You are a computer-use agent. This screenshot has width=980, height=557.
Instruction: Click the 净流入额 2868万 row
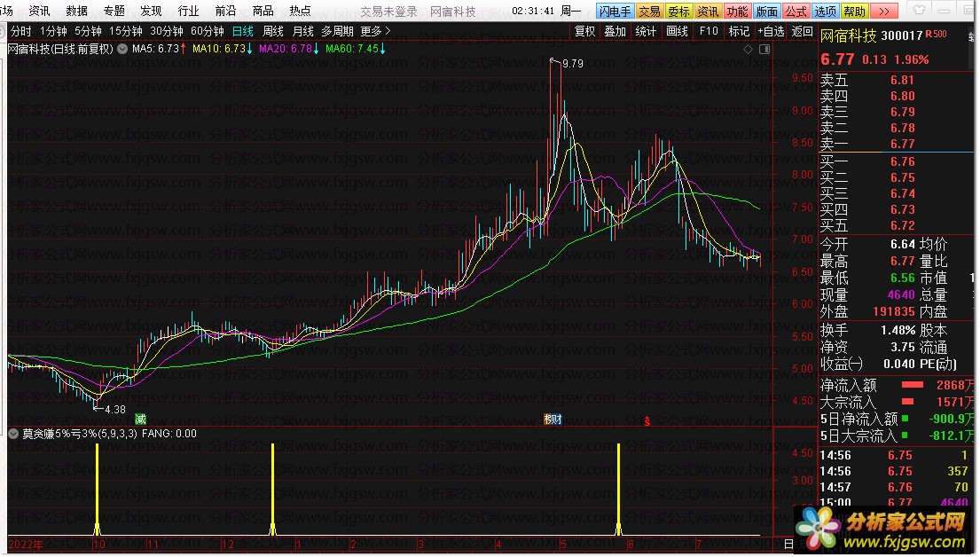tap(897, 385)
